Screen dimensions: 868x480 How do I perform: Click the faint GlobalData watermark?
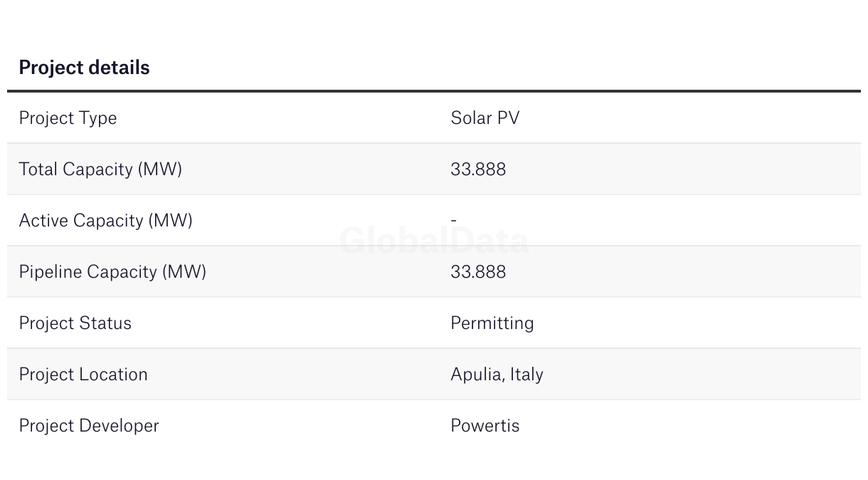[x=434, y=241]
